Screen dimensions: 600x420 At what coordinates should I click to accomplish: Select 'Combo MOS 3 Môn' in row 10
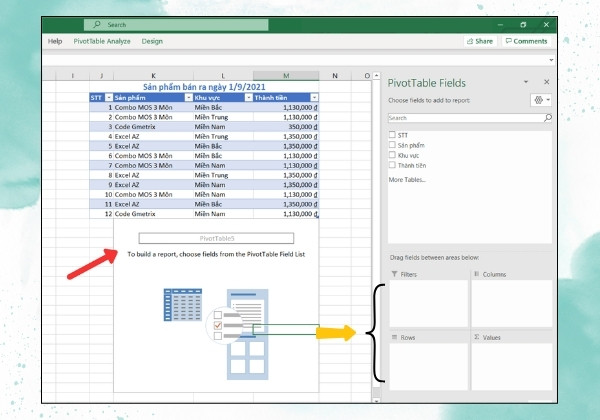(x=153, y=194)
